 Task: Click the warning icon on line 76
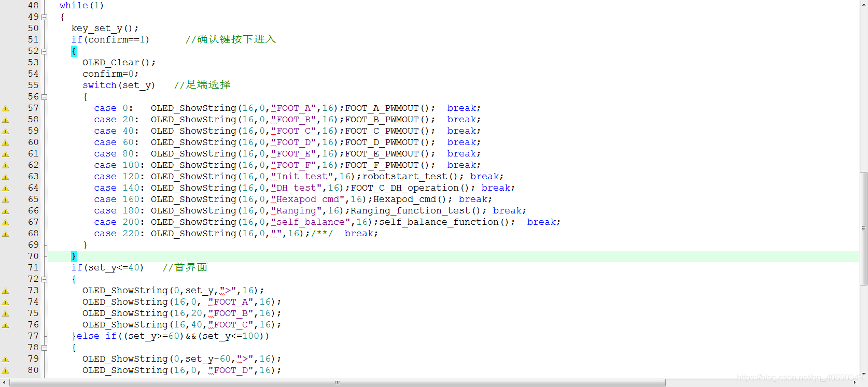[5, 325]
